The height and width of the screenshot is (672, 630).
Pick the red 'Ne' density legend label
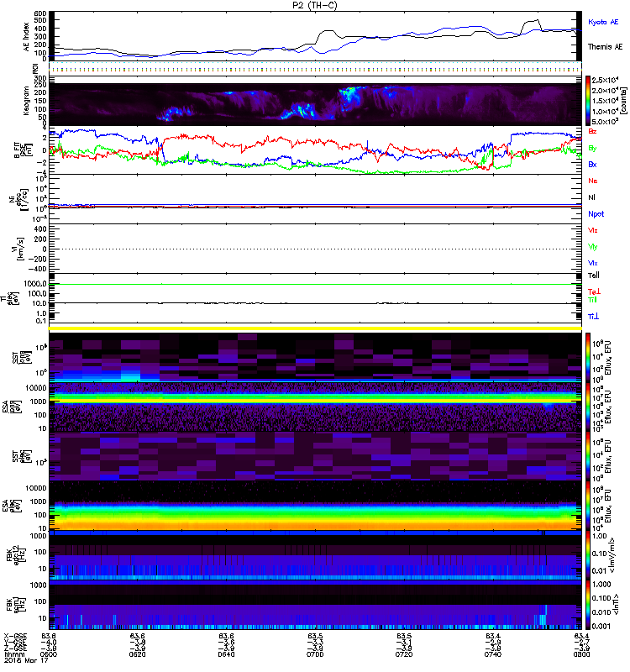pyautogui.click(x=593, y=181)
